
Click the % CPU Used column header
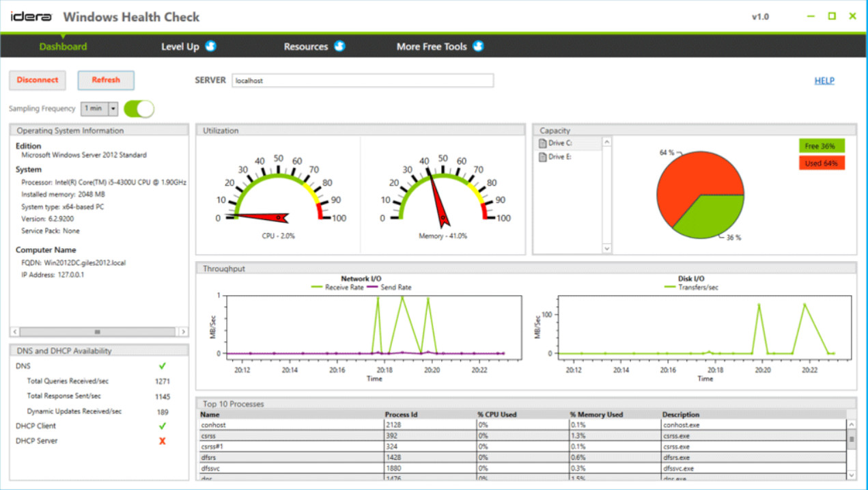pyautogui.click(x=522, y=414)
